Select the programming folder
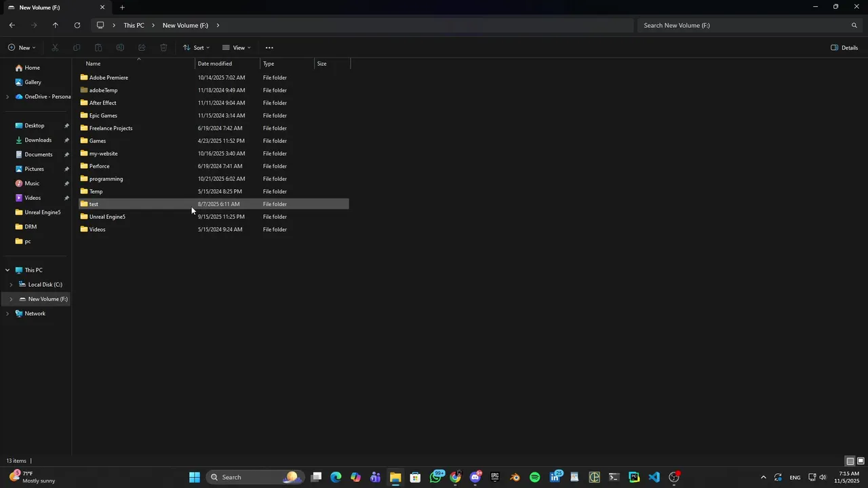 point(214,179)
